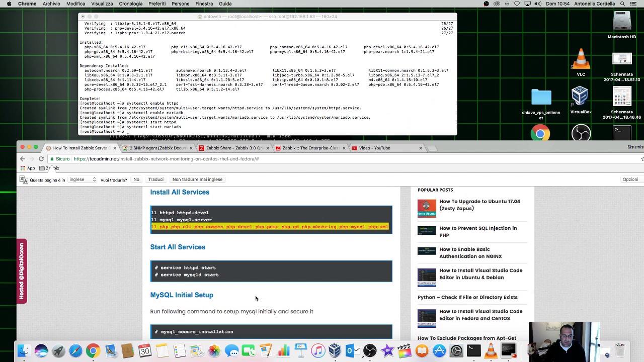Click the Hosted @DigitalOcean side banner

22,271
